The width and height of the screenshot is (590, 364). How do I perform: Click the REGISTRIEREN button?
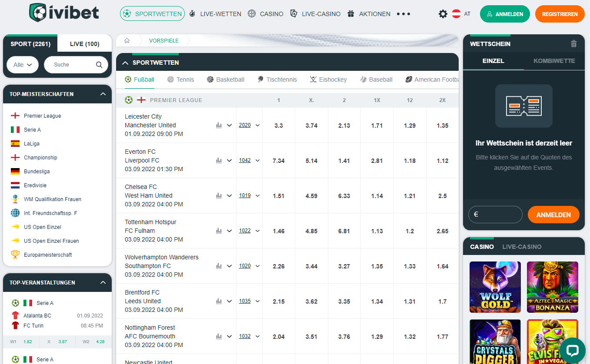[x=560, y=13]
